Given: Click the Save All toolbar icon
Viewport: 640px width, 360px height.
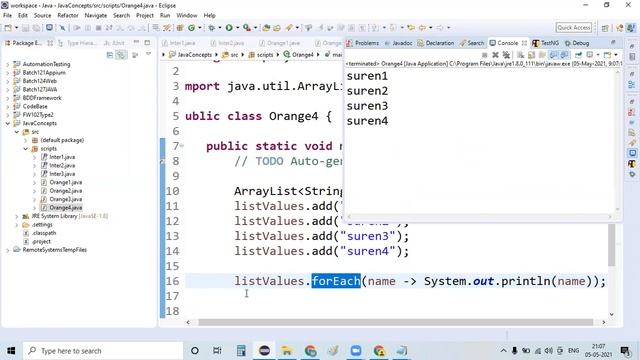Looking at the screenshot, I should (x=36, y=28).
